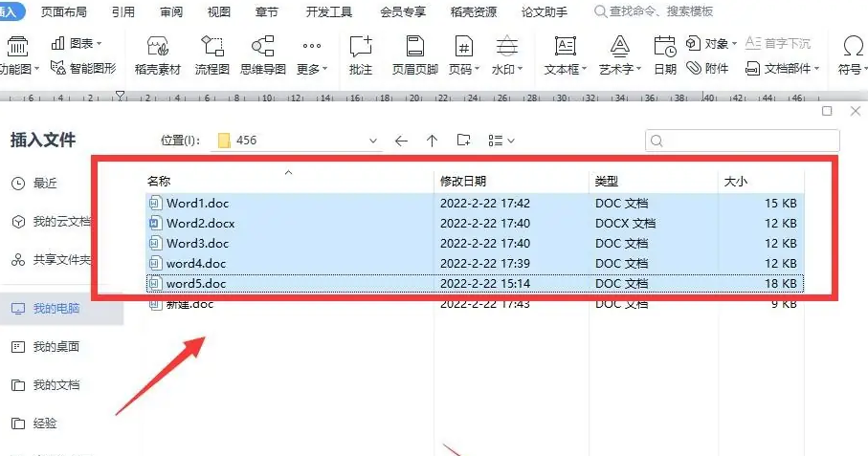
Task: Open the 会员专享 tab
Action: (403, 11)
